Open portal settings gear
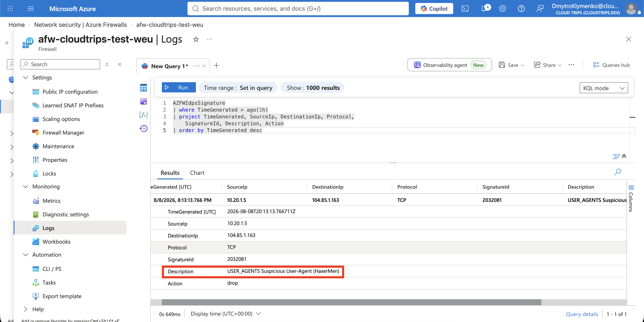The image size is (644, 322). tap(503, 9)
